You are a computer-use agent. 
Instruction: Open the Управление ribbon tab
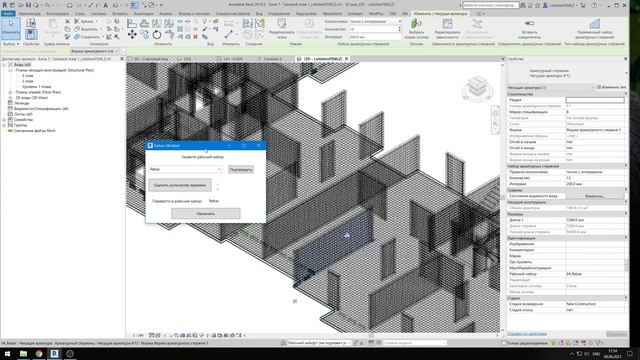(279, 13)
